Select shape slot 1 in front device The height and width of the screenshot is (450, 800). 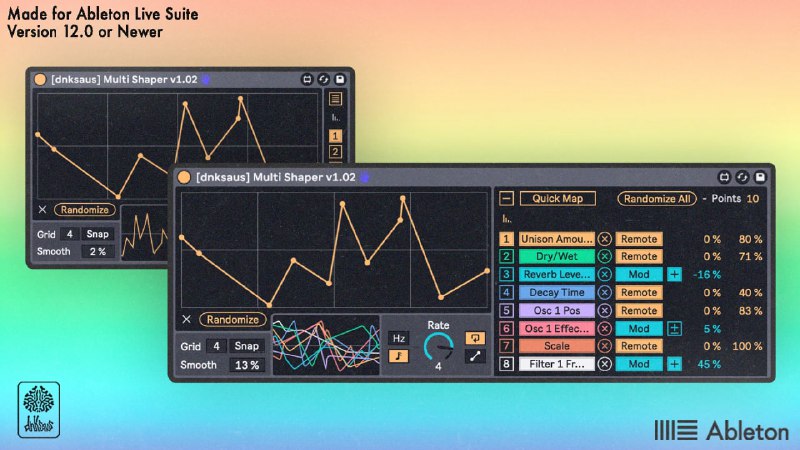click(506, 239)
